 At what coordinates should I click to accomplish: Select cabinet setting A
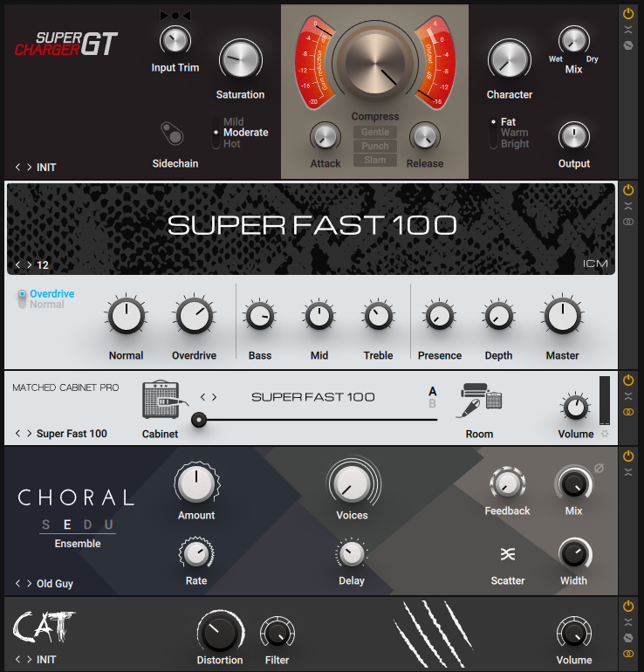tap(432, 391)
